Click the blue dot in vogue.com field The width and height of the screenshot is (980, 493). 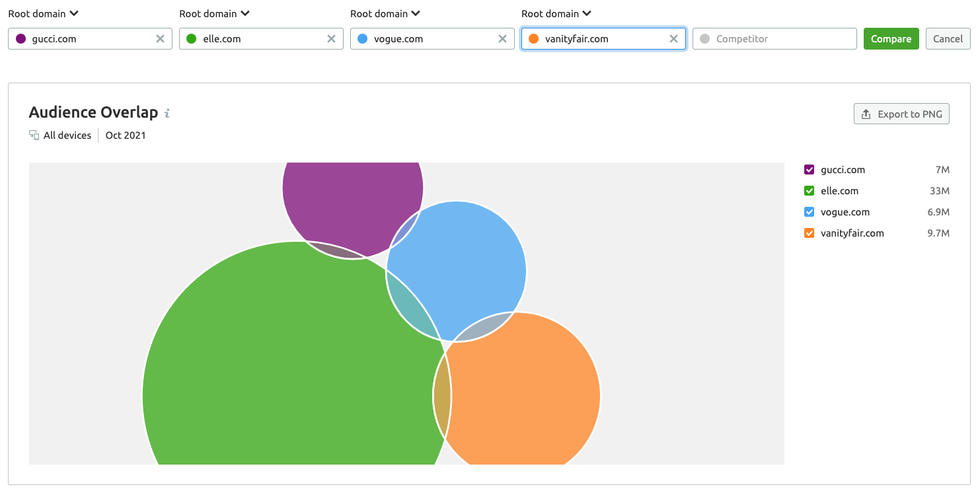[363, 39]
